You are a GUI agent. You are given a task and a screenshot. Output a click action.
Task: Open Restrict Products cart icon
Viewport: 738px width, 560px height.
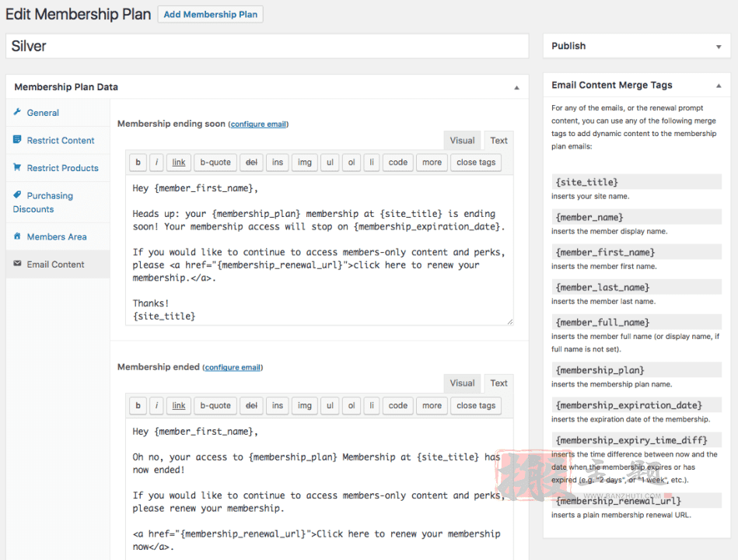click(17, 167)
